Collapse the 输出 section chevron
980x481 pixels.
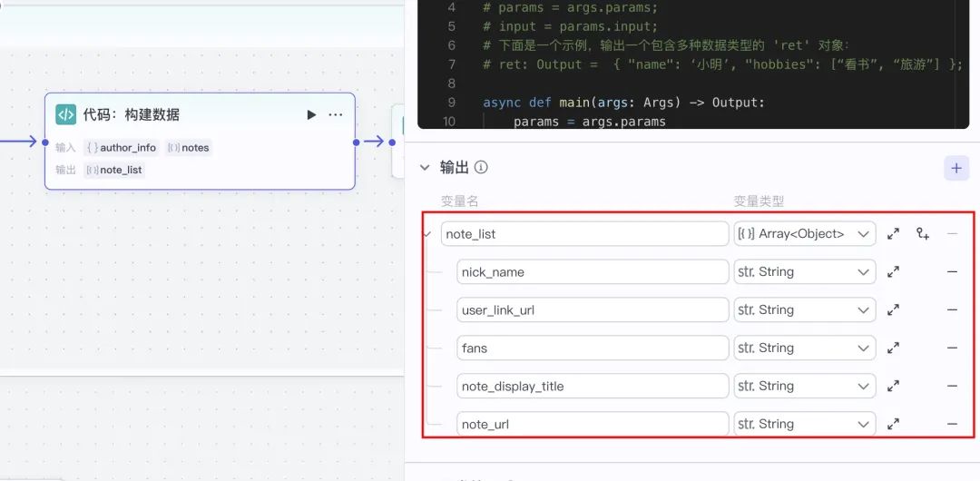tap(425, 168)
